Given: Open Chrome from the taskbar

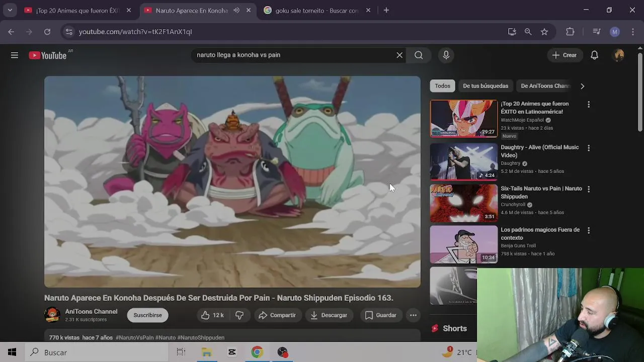Looking at the screenshot, I should [257, 352].
